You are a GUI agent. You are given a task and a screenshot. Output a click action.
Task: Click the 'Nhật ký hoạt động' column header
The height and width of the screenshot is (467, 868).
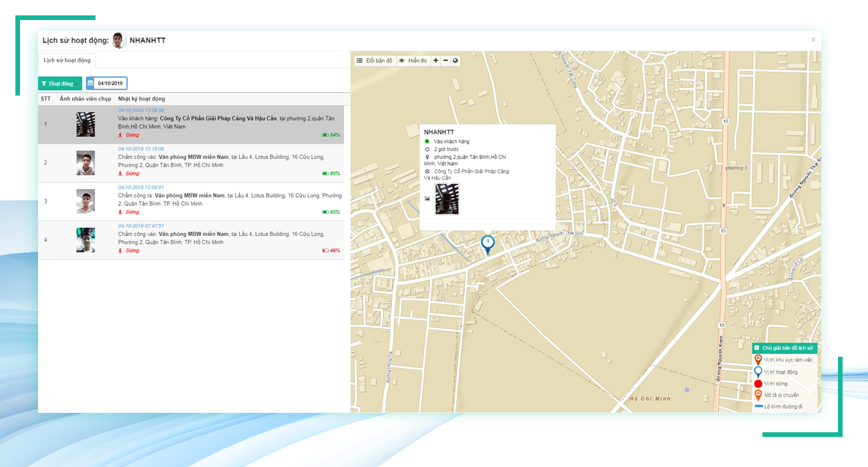tap(142, 99)
